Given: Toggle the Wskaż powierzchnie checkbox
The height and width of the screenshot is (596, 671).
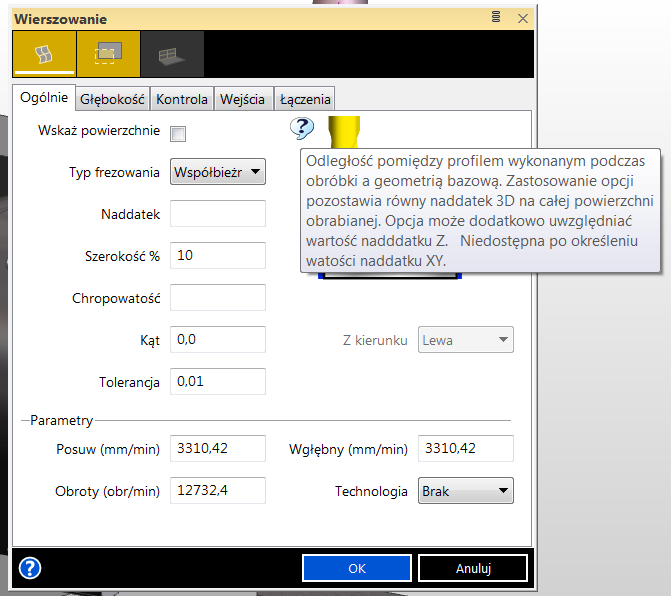Looking at the screenshot, I should tap(178, 133).
